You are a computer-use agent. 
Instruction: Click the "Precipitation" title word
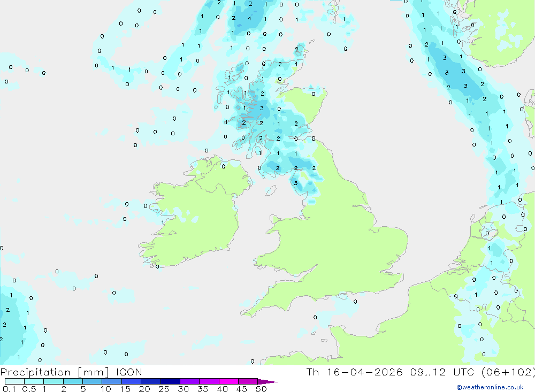35,372
